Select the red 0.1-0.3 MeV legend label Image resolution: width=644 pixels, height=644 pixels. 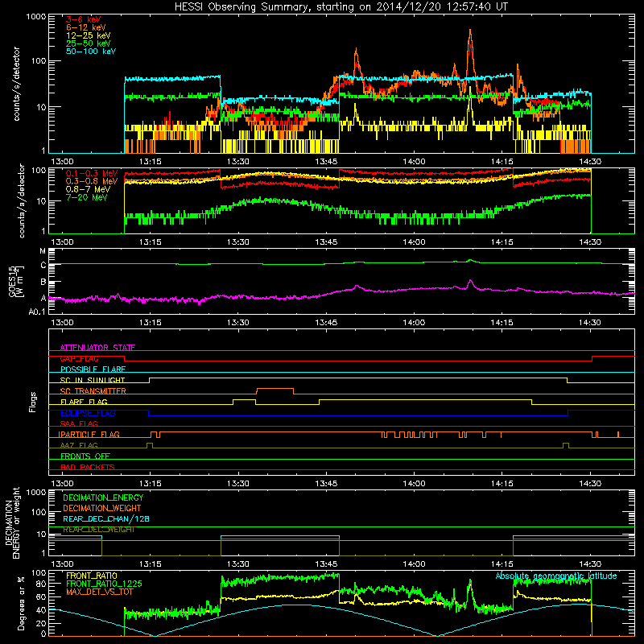pyautogui.click(x=92, y=173)
